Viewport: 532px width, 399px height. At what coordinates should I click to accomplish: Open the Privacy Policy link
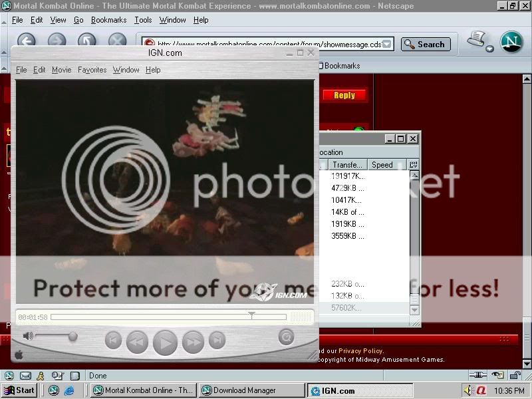360,351
